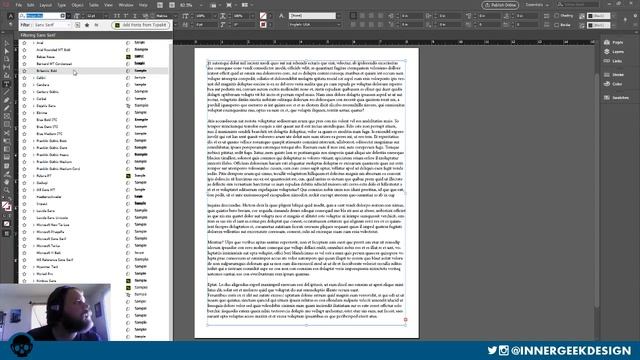The width and height of the screenshot is (640, 360).
Task: Open the File menu
Action: (x=19, y=5)
